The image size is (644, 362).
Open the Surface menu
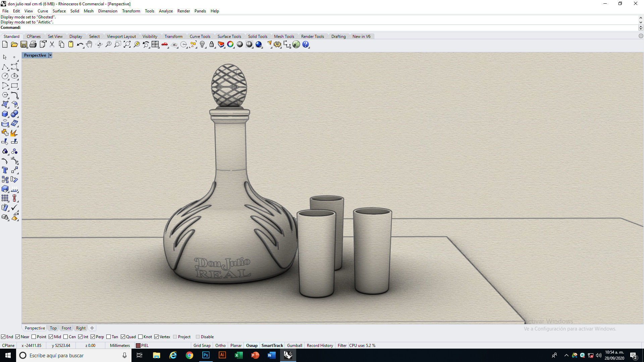(x=59, y=11)
